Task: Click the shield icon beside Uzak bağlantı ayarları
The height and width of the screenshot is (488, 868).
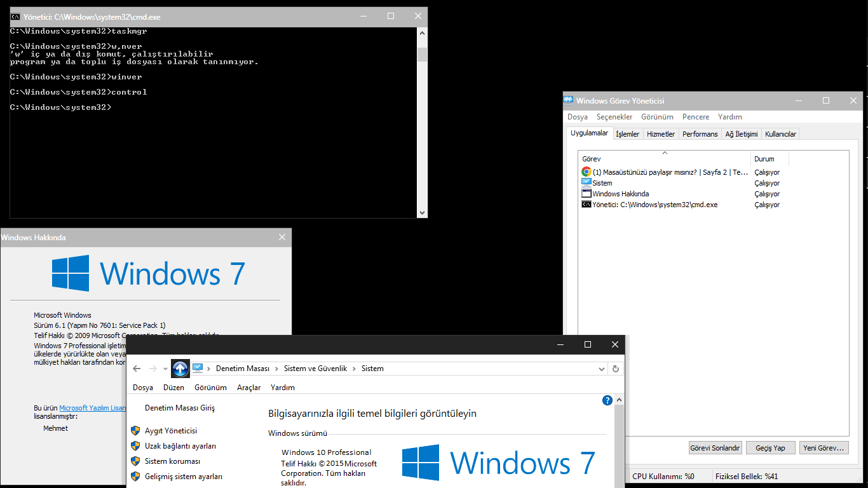Action: coord(135,446)
